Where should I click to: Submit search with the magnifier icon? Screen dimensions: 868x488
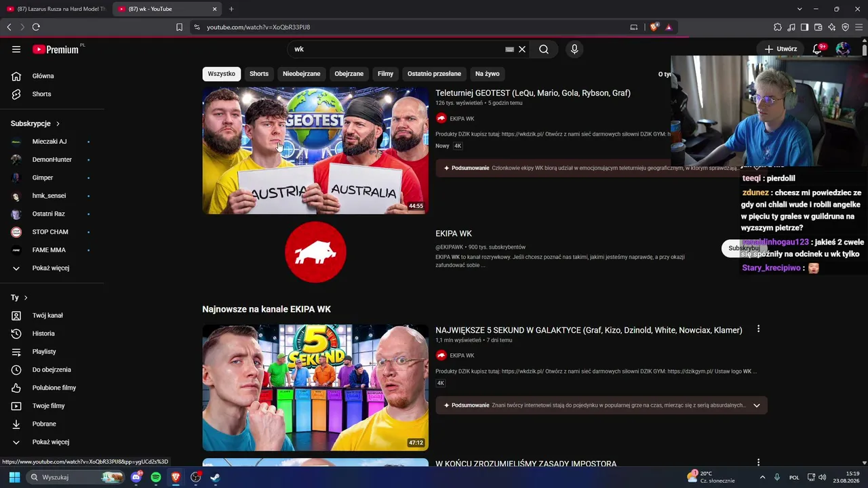(x=544, y=49)
